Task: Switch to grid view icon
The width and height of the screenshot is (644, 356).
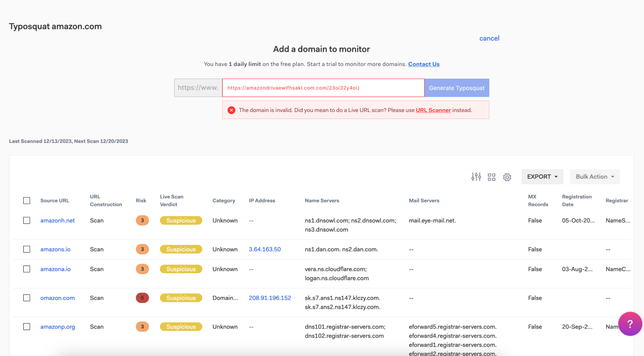Action: click(x=492, y=177)
